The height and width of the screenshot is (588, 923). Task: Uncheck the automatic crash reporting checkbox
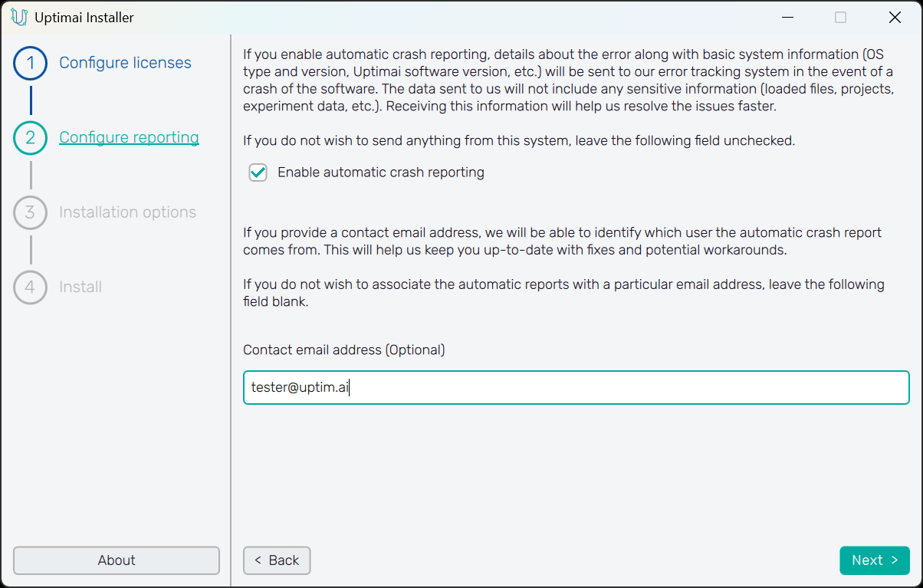click(258, 172)
